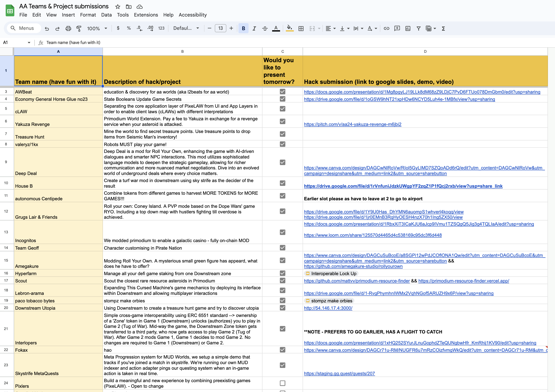
Task: Create a filter icon
Action: (418, 29)
